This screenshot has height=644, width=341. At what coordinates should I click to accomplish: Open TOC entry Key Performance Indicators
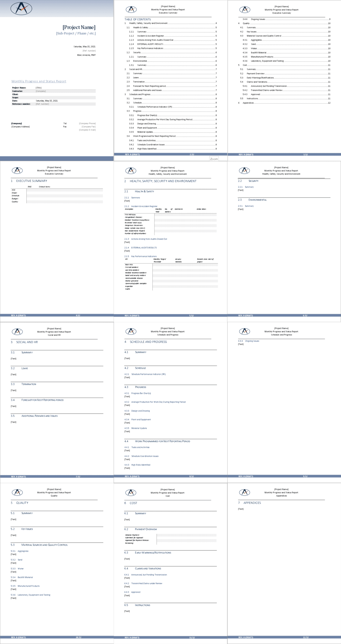tap(173, 48)
